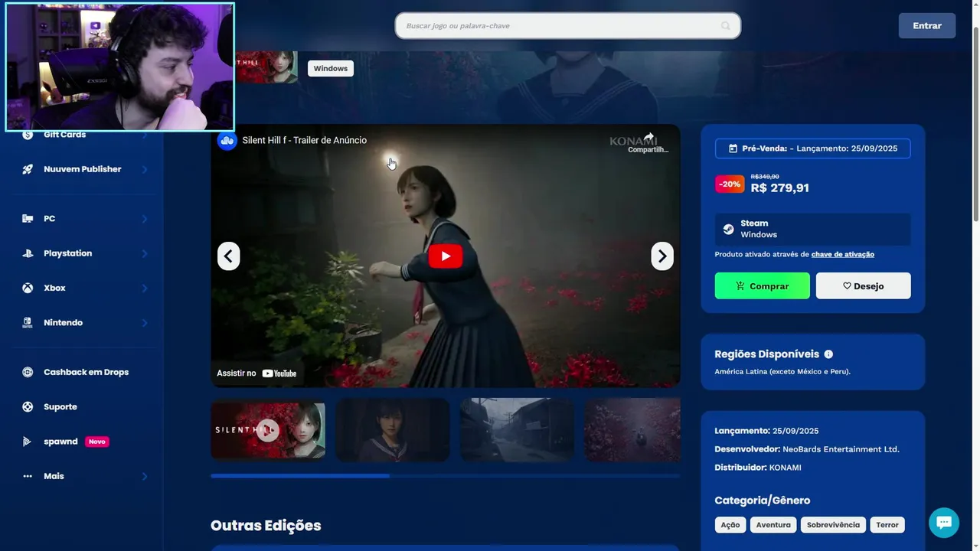
Task: Click NeoBards Entertainment Ltd. developer text
Action: pyautogui.click(x=841, y=449)
